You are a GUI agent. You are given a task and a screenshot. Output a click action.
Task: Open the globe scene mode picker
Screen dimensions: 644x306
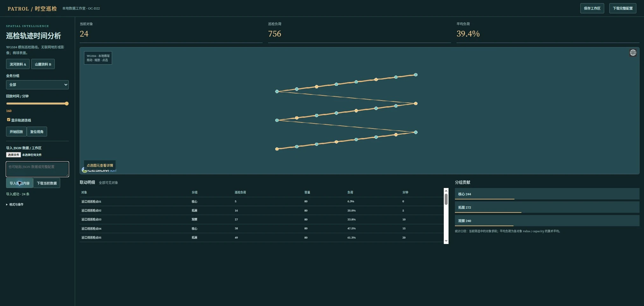point(633,53)
